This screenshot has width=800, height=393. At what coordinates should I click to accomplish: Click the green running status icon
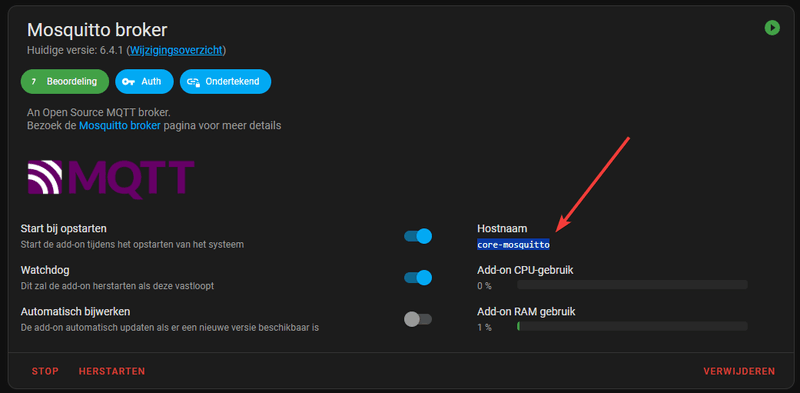[772, 28]
